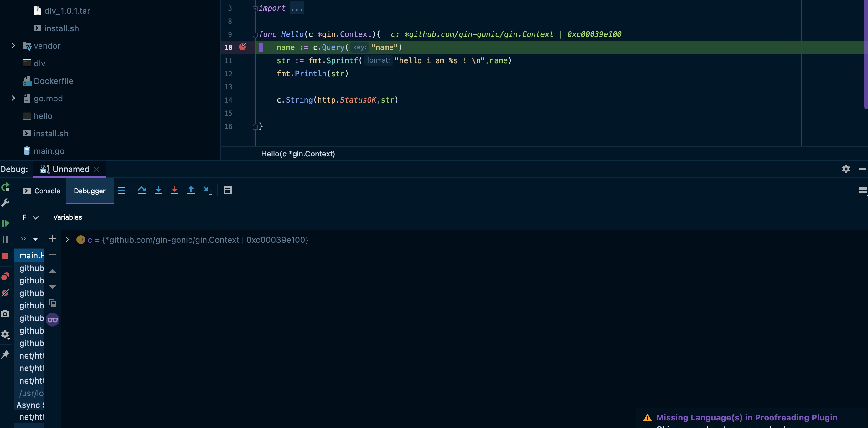
Task: Add new watch with plus button
Action: coord(53,239)
